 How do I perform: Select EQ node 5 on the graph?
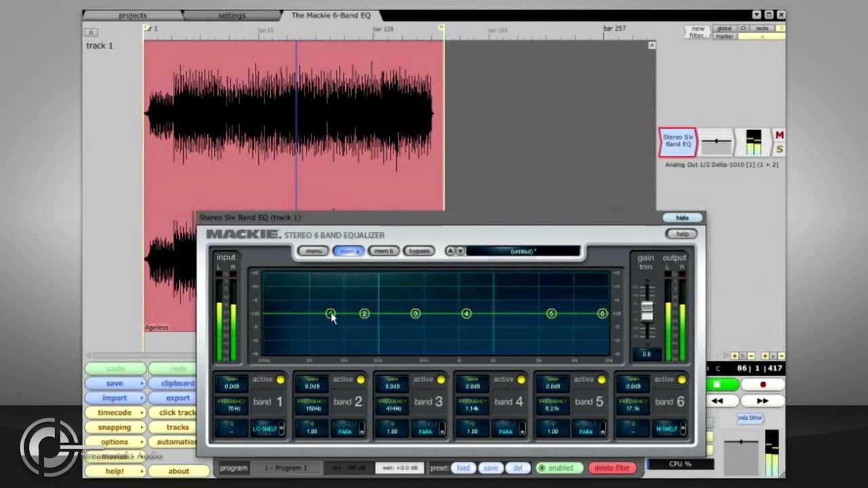pyautogui.click(x=551, y=313)
